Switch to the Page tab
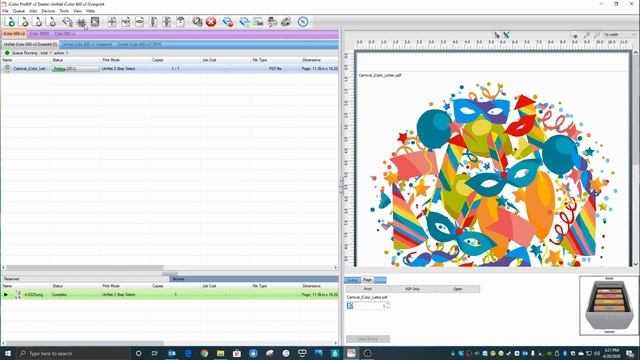Viewport: 640px width, 360px height. click(x=367, y=280)
